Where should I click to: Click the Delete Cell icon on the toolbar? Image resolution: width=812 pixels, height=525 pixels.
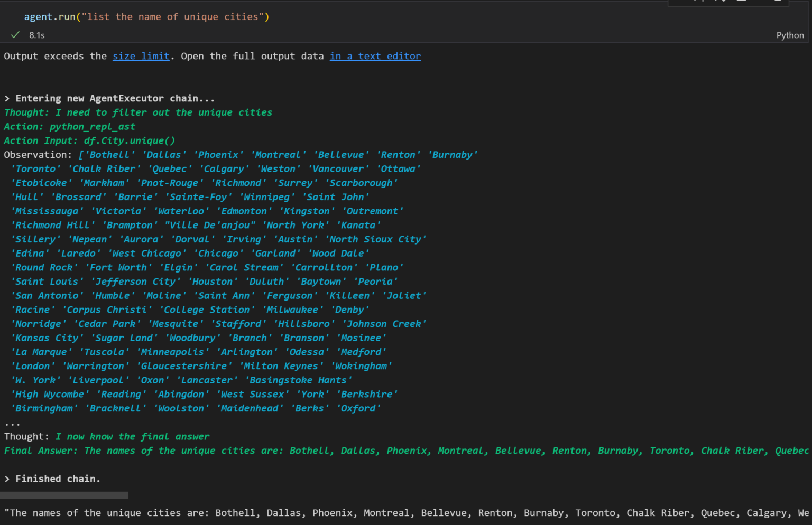coord(742,2)
